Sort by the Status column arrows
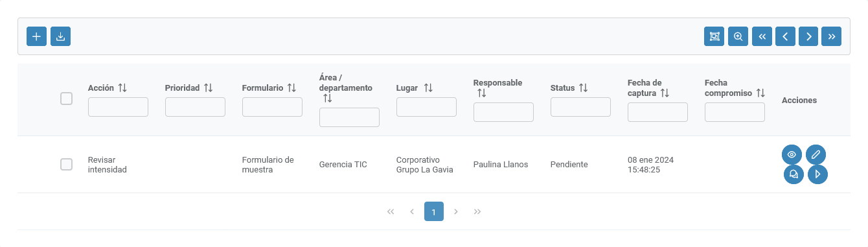The image size is (868, 247). [x=583, y=88]
